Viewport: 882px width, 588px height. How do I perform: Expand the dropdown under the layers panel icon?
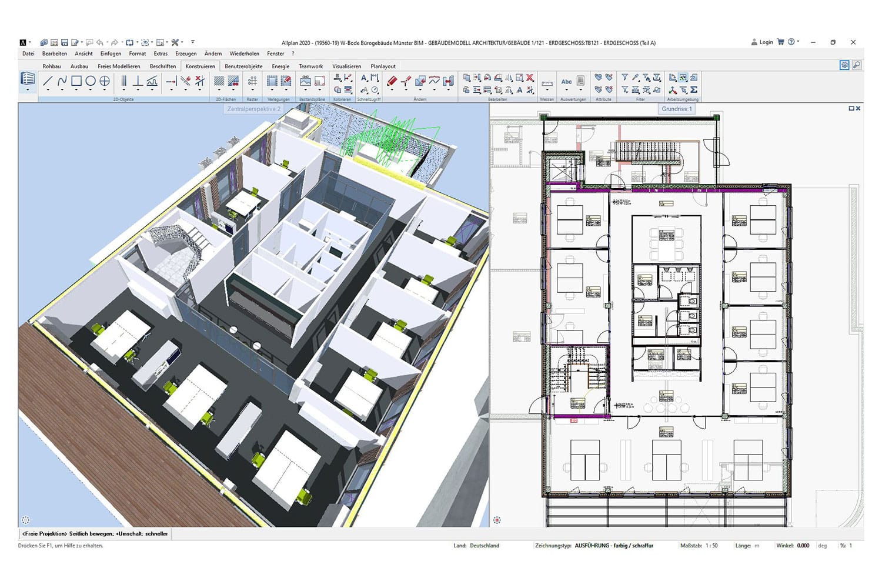coord(28,91)
